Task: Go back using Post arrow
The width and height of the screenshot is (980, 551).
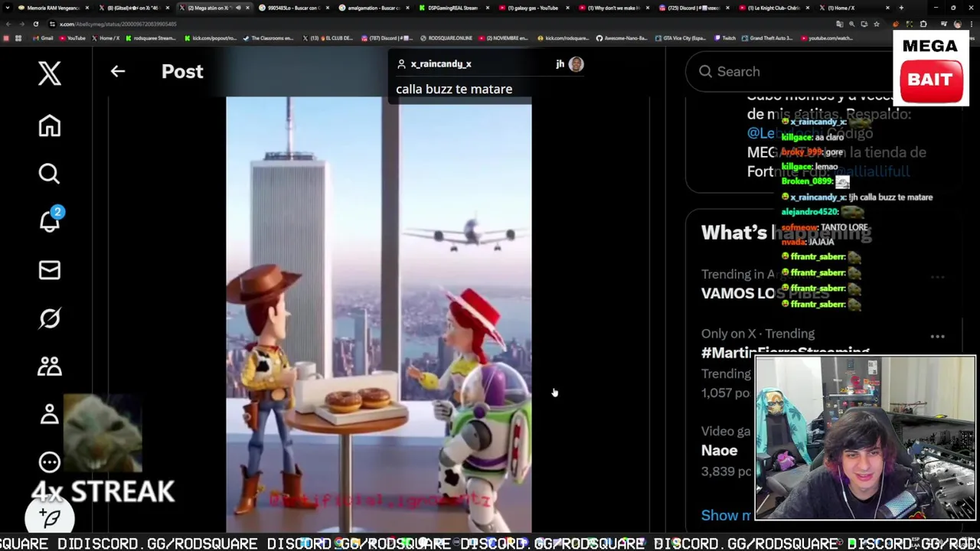Action: 117,71
